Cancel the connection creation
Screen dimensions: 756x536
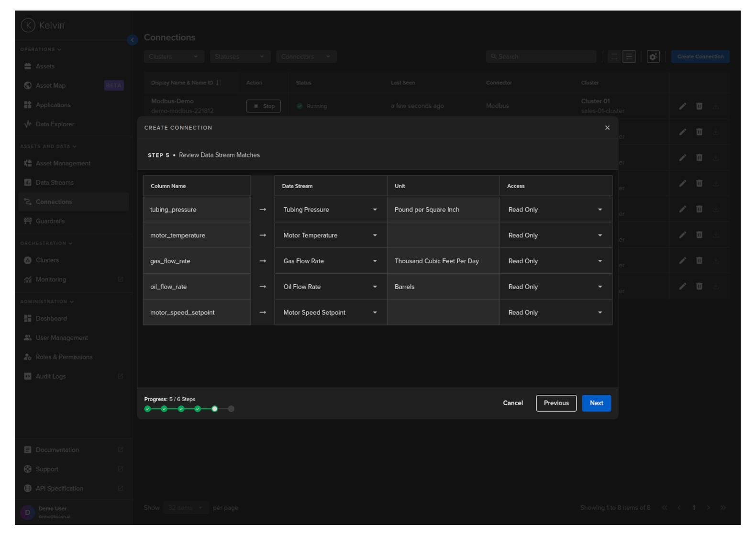[x=512, y=403]
